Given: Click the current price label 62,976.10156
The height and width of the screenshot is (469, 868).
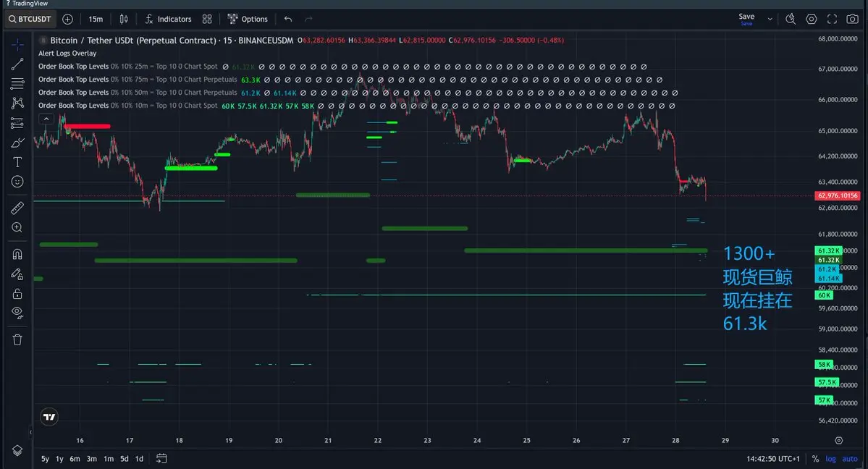Looking at the screenshot, I should tap(837, 195).
